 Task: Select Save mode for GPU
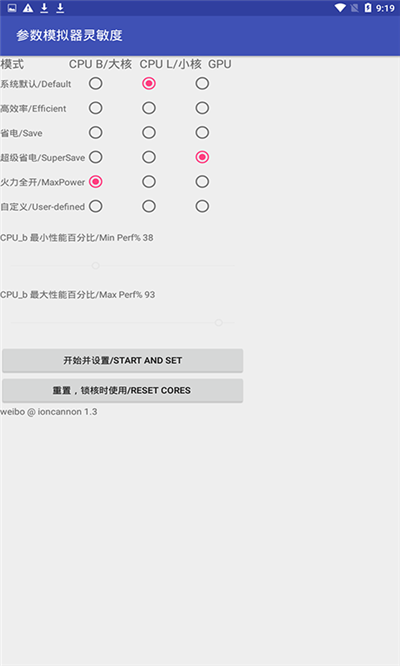pos(202,133)
